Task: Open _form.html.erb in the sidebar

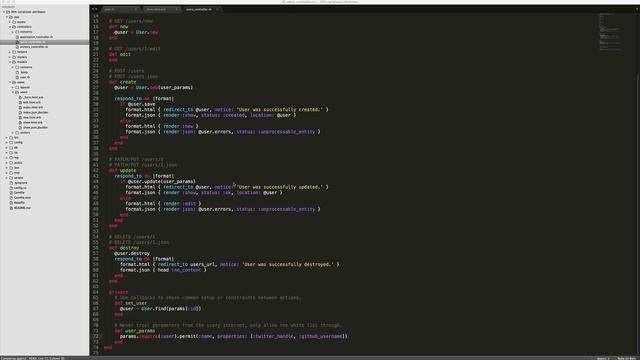Action: 33,97
